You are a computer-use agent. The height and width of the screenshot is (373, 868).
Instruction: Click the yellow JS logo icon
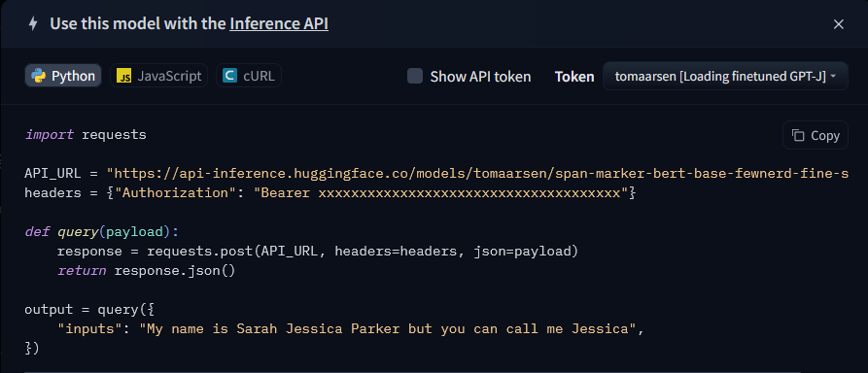124,76
